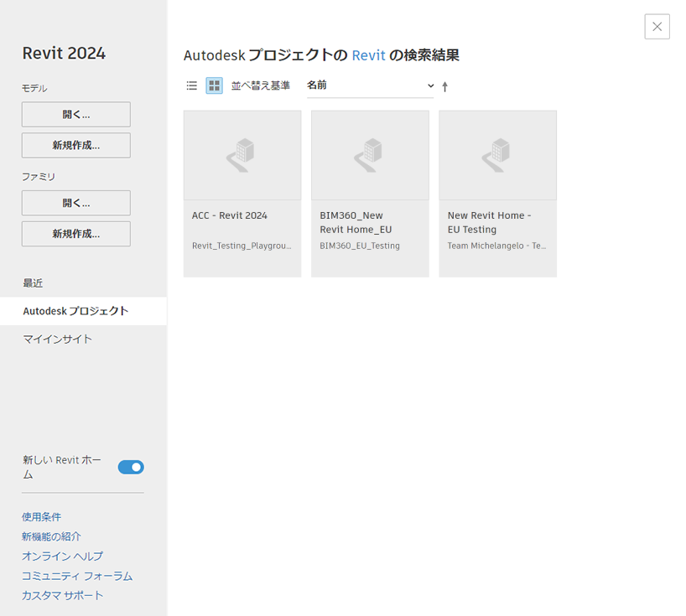
Task: Switch to list view icon
Action: 191,85
